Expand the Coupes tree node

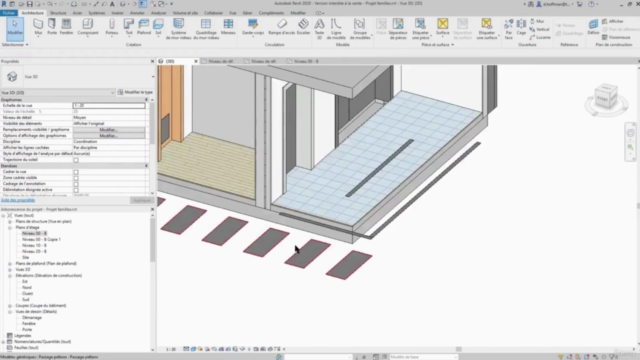tap(10, 306)
